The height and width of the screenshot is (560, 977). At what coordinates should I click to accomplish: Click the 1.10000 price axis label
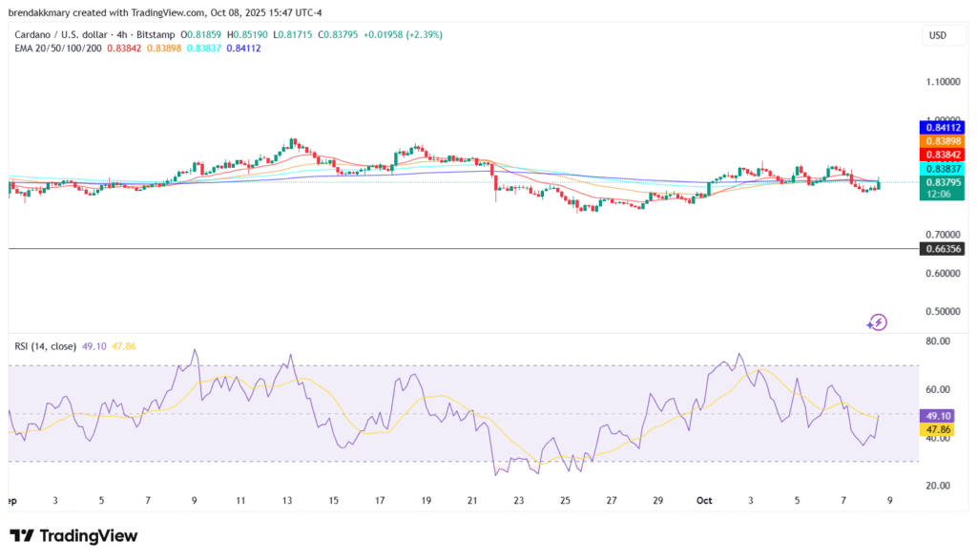(942, 82)
